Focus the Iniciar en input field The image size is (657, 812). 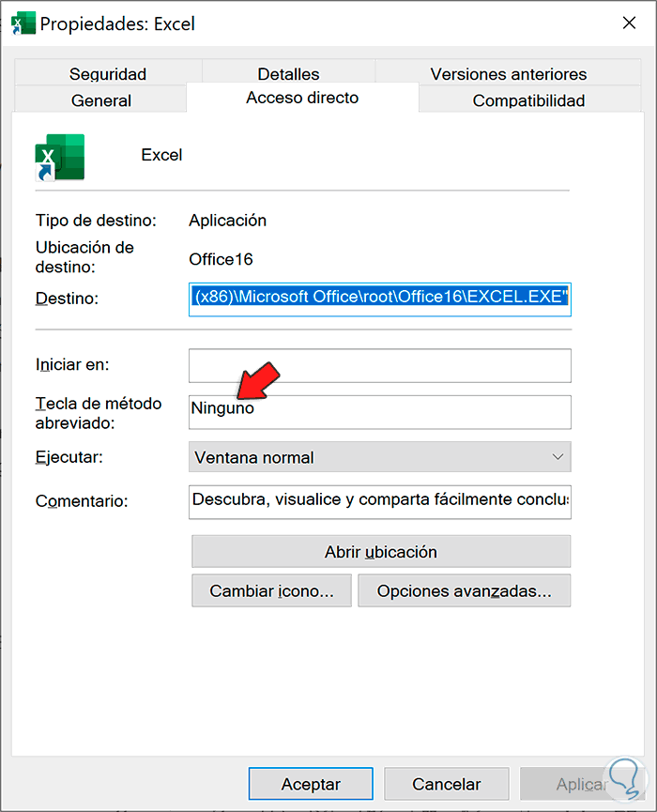380,365
